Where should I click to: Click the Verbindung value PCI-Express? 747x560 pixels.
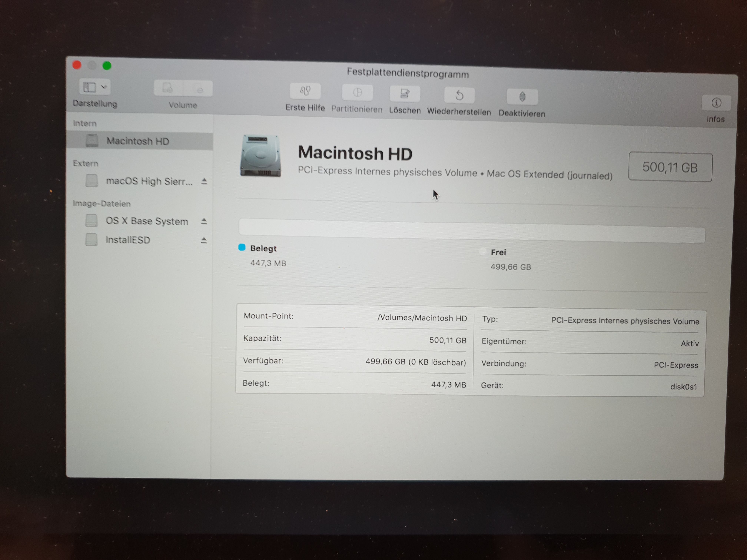(x=676, y=365)
